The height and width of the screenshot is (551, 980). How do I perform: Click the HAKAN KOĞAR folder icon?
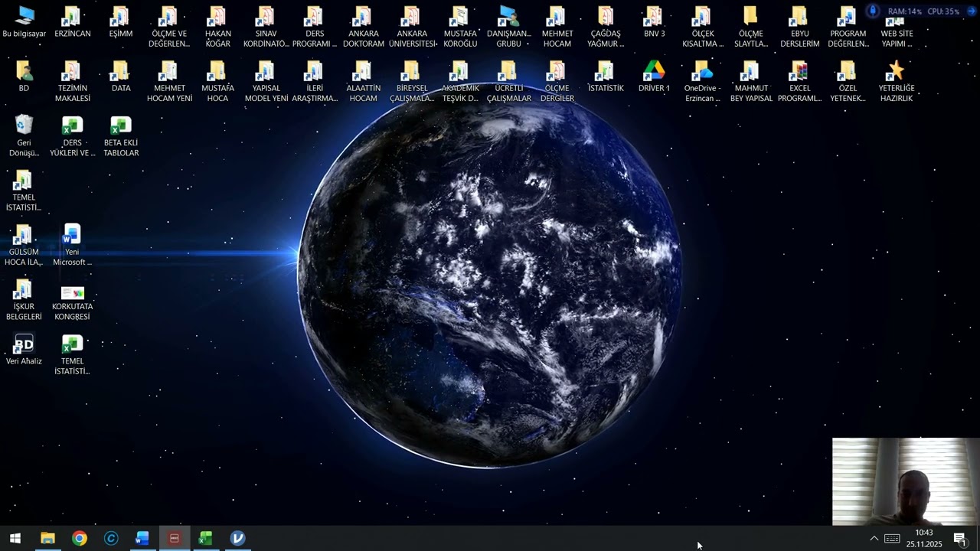click(x=218, y=28)
